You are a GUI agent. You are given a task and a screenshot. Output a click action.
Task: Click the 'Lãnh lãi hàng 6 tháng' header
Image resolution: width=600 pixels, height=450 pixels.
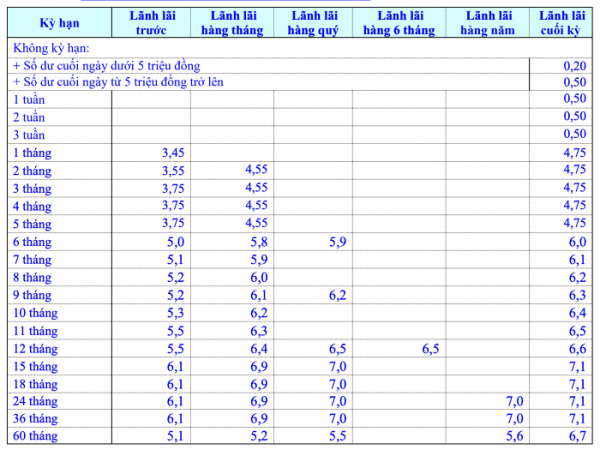click(x=399, y=23)
